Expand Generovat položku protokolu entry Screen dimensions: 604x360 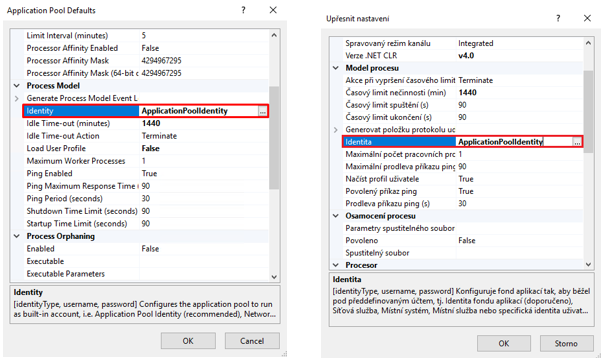336,129
